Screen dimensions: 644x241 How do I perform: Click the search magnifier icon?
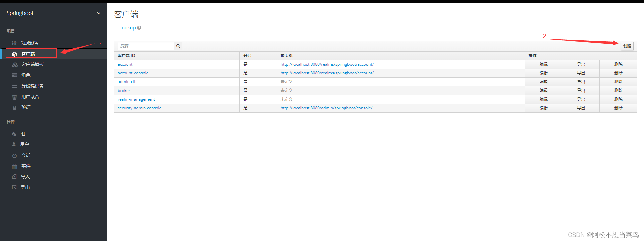click(178, 46)
